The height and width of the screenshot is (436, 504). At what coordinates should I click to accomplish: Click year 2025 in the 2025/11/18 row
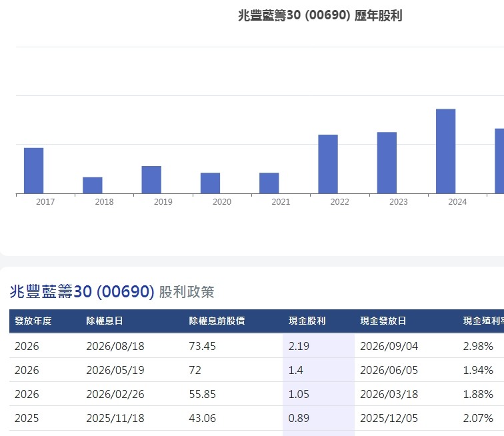click(27, 418)
